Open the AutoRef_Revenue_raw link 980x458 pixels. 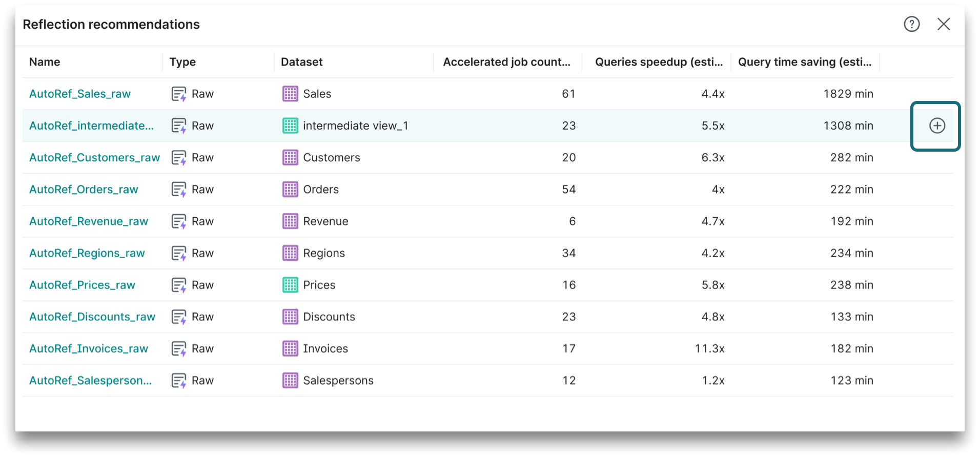coord(89,221)
